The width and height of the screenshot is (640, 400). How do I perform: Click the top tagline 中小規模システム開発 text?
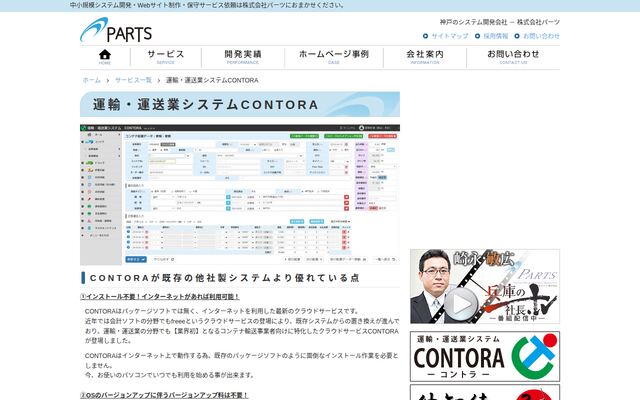click(x=207, y=5)
